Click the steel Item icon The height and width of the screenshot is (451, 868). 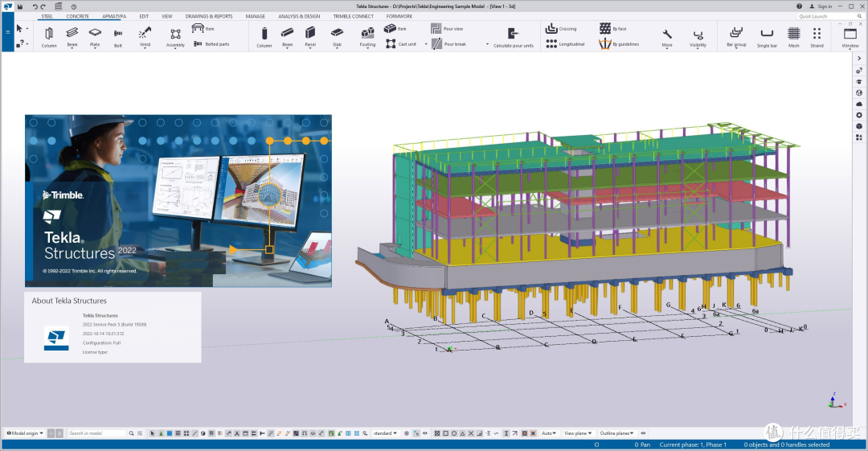(198, 28)
